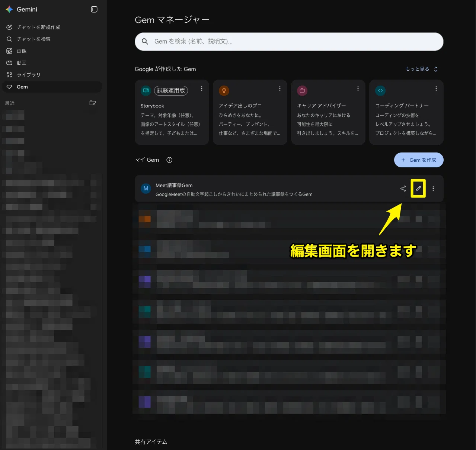
Task: Open the Meet議事録Gem row
Action: point(289,189)
